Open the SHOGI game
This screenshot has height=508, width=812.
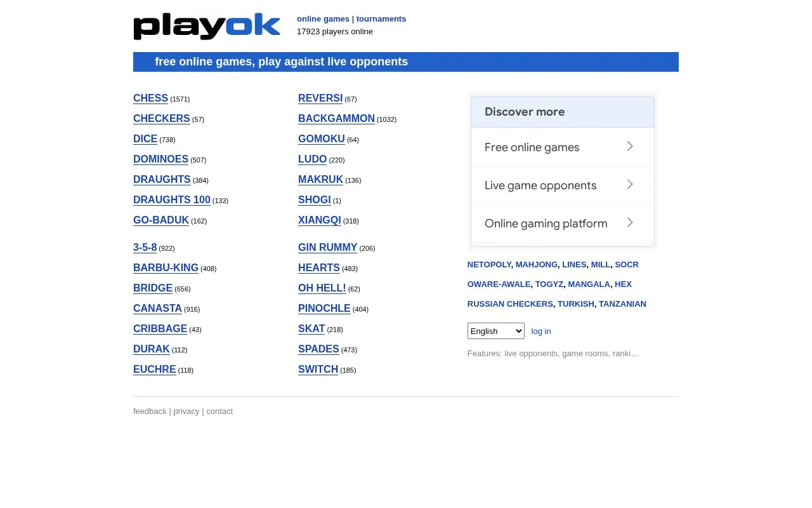tap(315, 200)
